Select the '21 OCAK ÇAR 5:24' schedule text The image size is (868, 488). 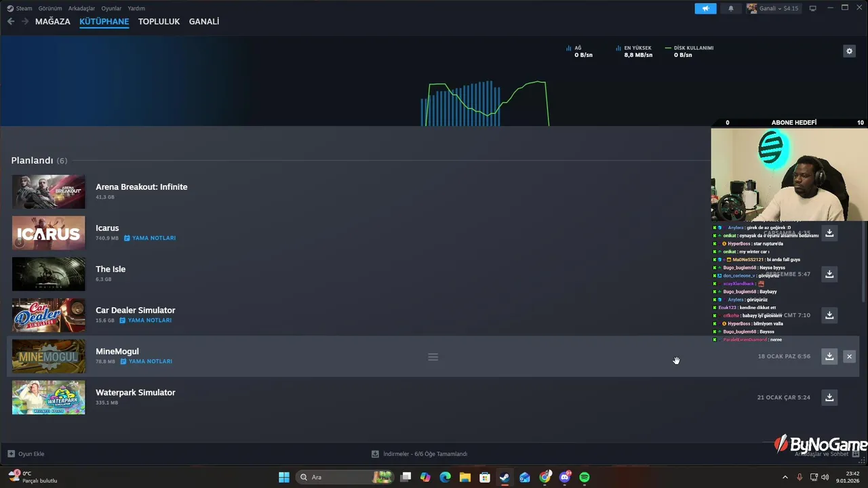(x=784, y=397)
